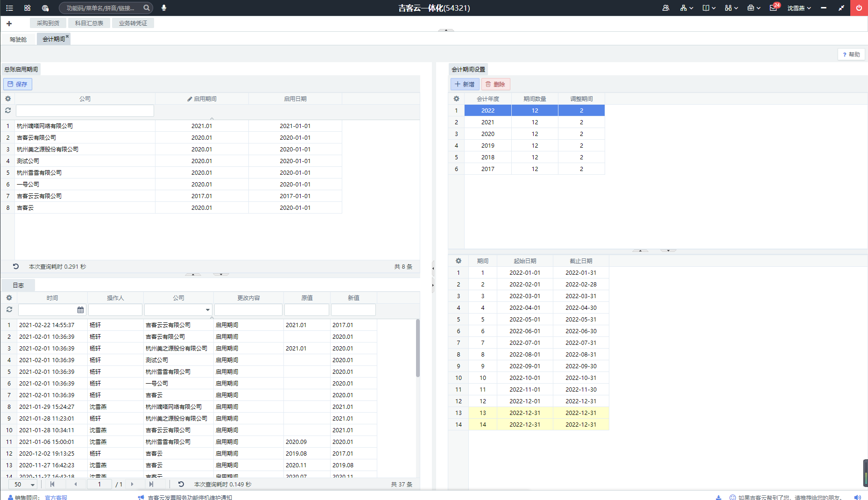Click the 新增 button
Image resolution: width=868 pixels, height=500 pixels.
[465, 84]
